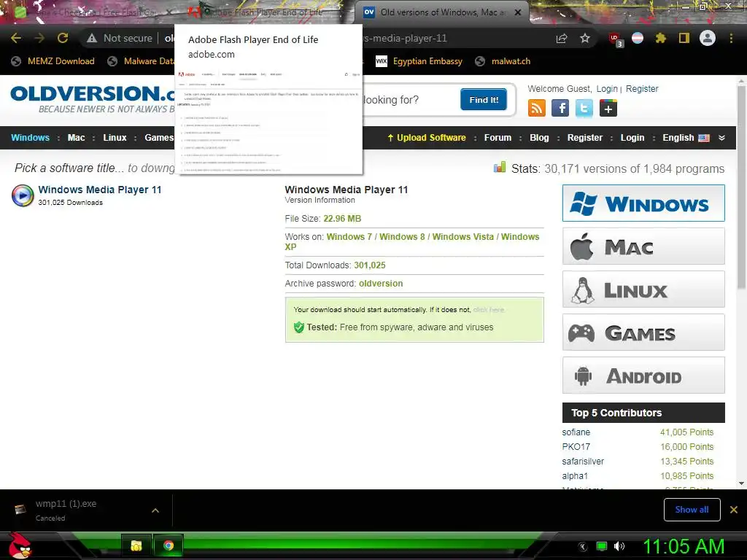Open the Windows Media Player 11 title link

coord(99,190)
